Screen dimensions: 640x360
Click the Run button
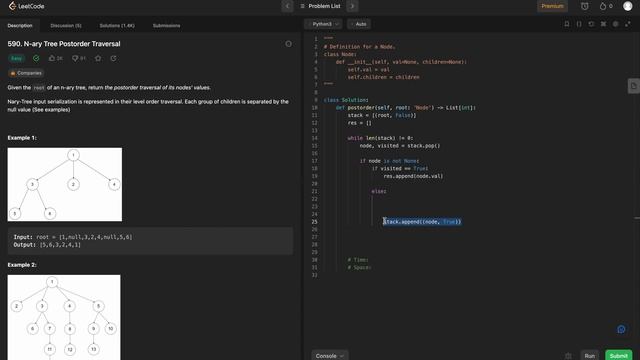pos(590,356)
